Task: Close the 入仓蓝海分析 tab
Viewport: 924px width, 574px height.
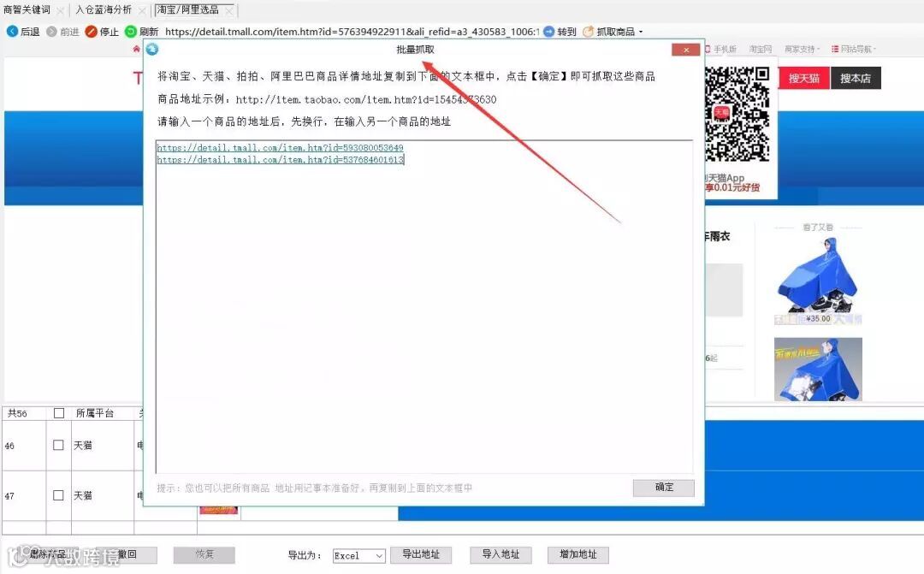Action: click(143, 10)
